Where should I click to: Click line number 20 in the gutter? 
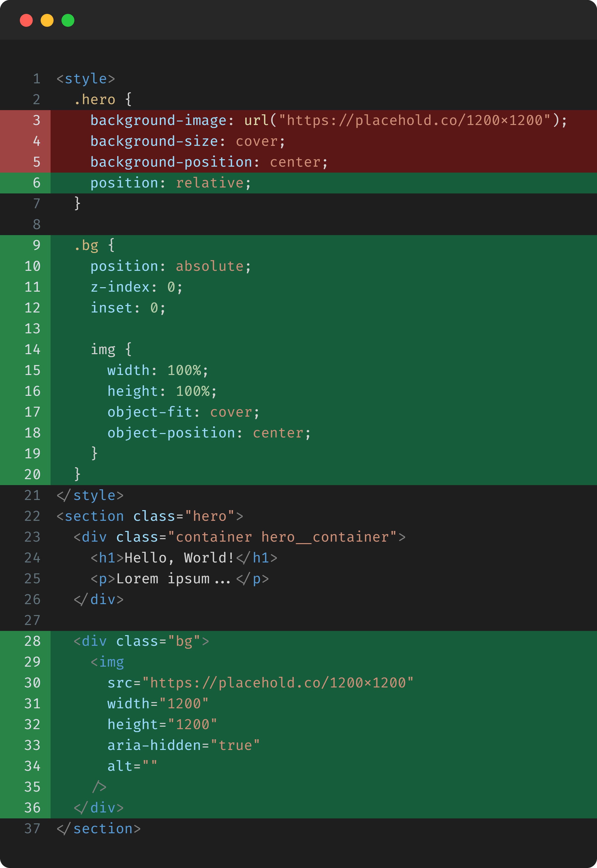point(32,475)
